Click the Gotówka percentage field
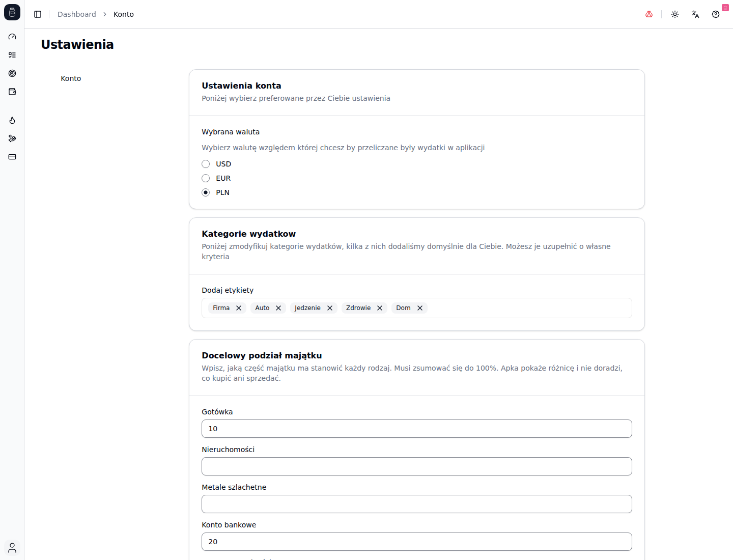 (x=417, y=429)
